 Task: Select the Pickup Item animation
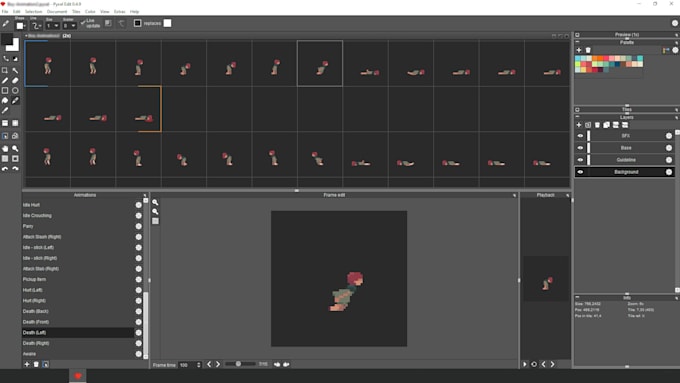pos(78,279)
